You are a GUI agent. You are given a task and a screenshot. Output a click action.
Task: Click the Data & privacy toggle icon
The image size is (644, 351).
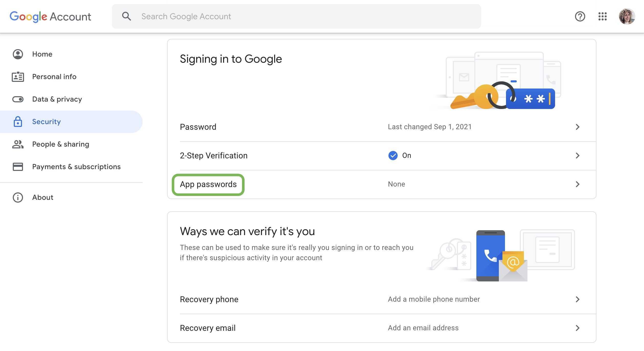click(18, 99)
